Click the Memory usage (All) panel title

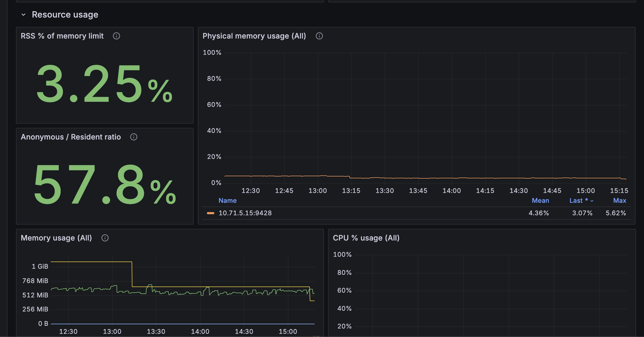click(56, 238)
